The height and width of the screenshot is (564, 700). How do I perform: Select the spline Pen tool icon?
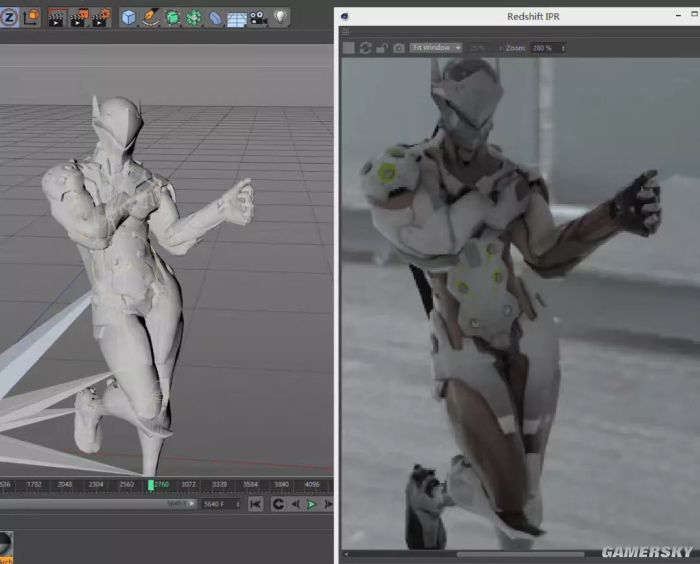(150, 18)
